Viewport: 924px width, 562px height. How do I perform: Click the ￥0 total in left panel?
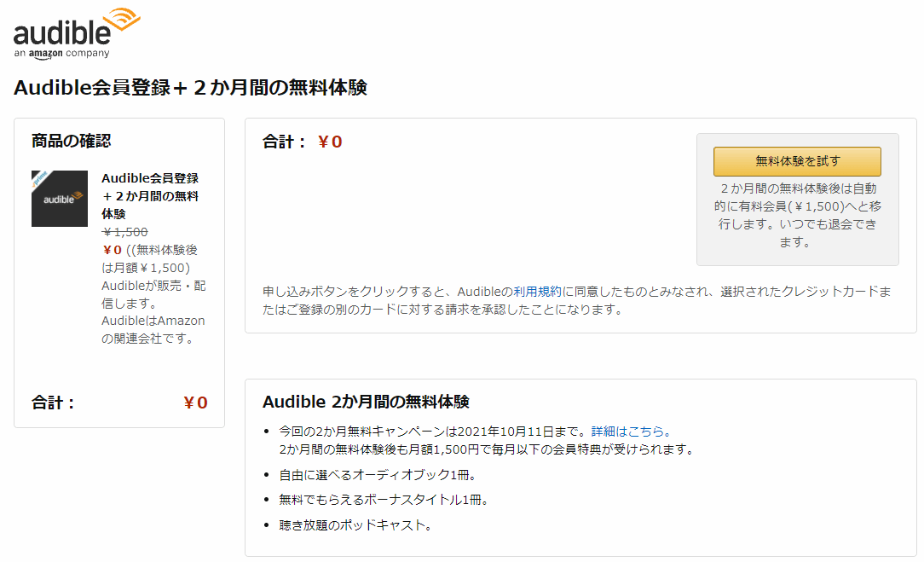[x=196, y=403]
